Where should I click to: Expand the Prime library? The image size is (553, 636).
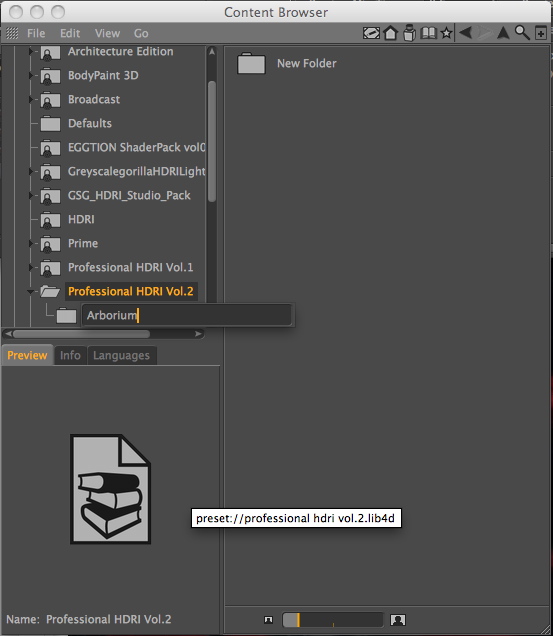click(x=30, y=243)
